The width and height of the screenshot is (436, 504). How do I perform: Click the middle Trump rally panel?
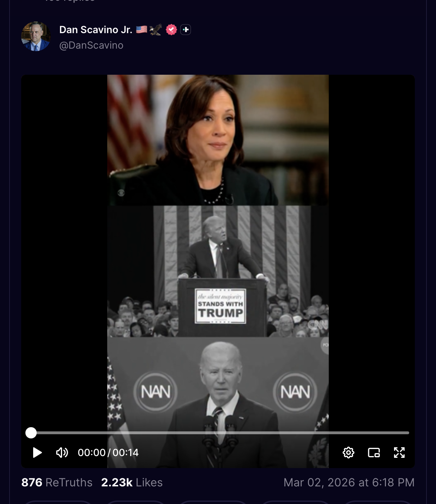click(x=218, y=271)
